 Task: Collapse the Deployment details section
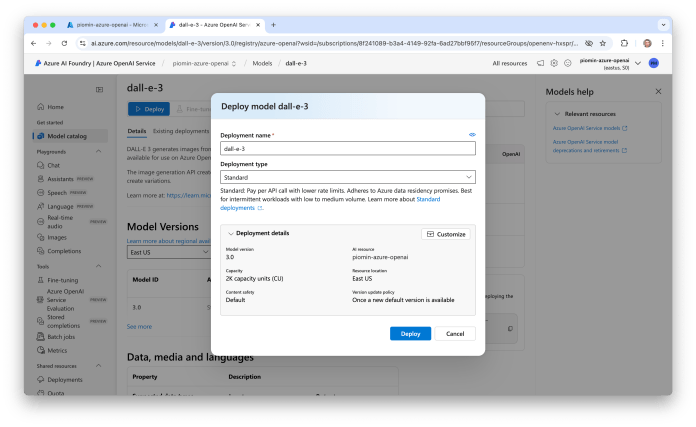tap(231, 233)
